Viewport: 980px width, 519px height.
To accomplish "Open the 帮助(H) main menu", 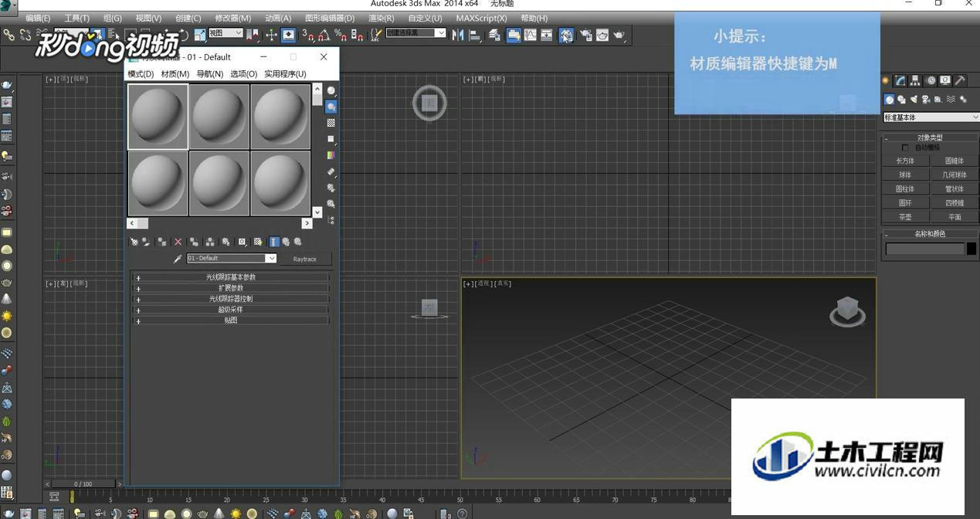I will coord(534,18).
